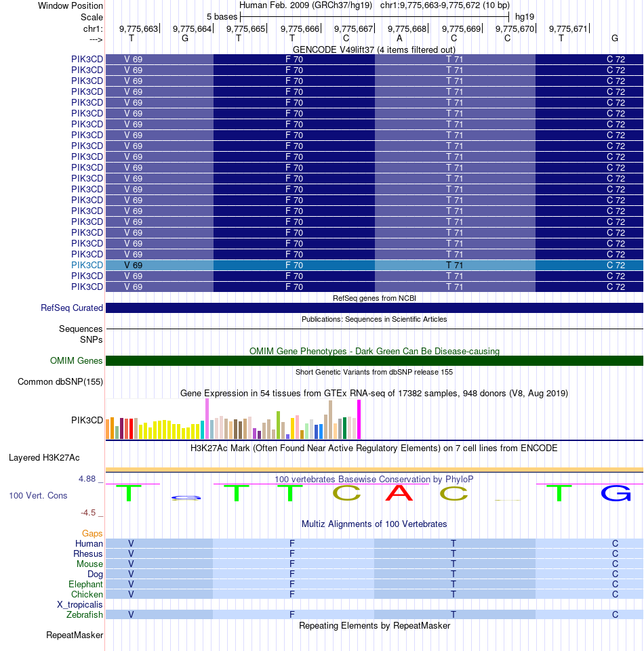Click the Elephant alignment row label
Image resolution: width=644 pixels, height=651 pixels.
tap(85, 584)
